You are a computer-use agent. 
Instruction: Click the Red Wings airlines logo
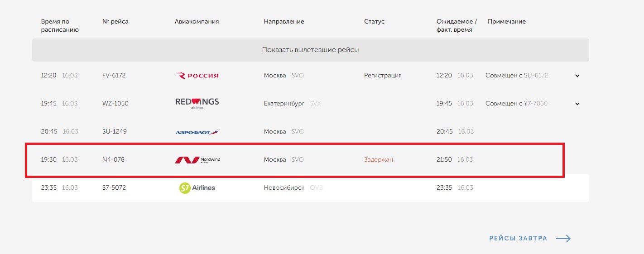(x=197, y=103)
